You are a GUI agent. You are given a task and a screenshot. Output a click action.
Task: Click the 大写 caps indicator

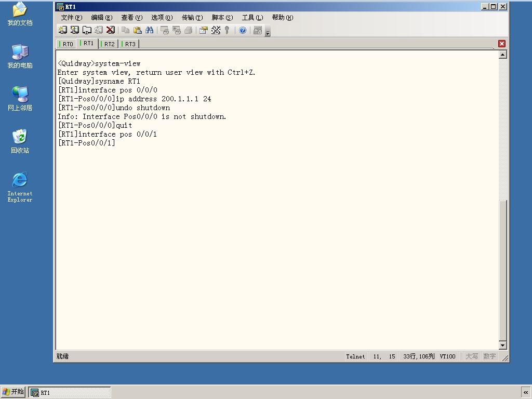click(x=472, y=356)
